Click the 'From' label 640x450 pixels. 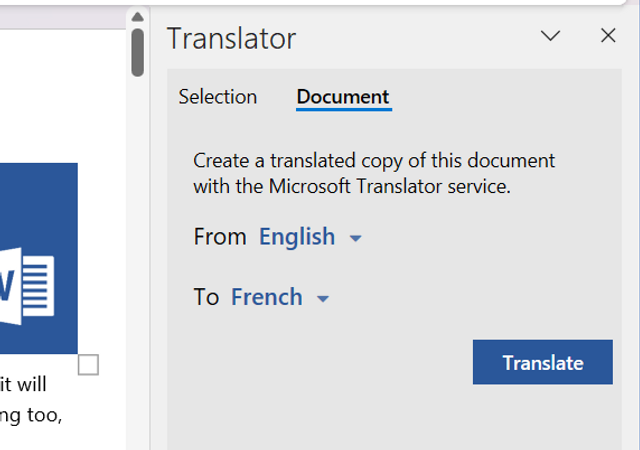220,236
